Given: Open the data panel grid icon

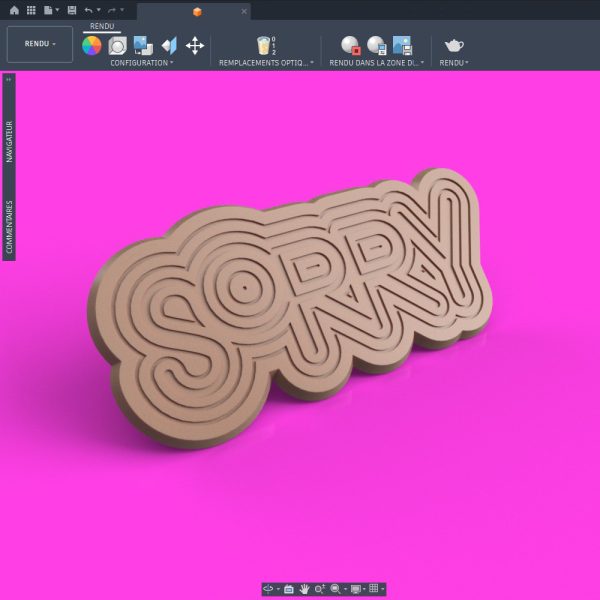Looking at the screenshot, I should pyautogui.click(x=31, y=10).
